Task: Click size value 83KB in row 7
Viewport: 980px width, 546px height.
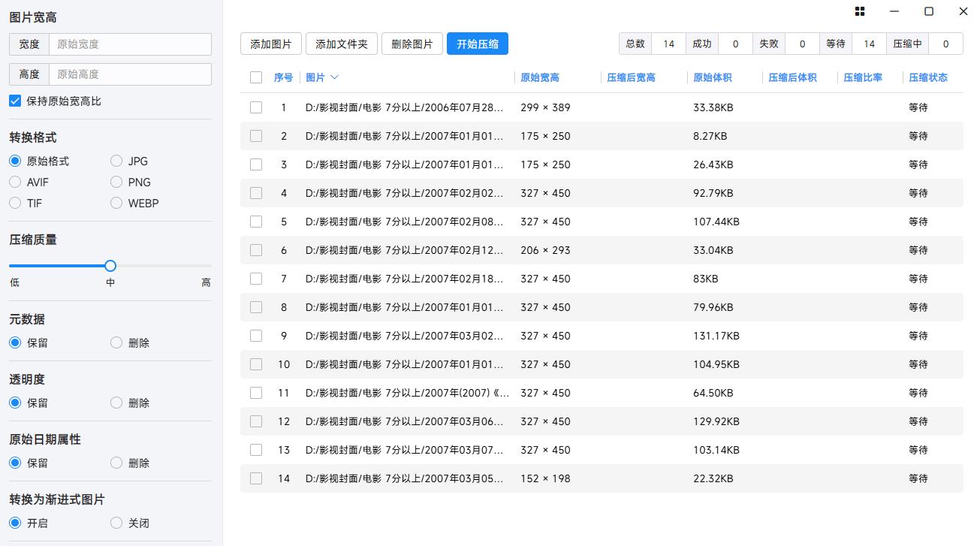Action: tap(706, 279)
